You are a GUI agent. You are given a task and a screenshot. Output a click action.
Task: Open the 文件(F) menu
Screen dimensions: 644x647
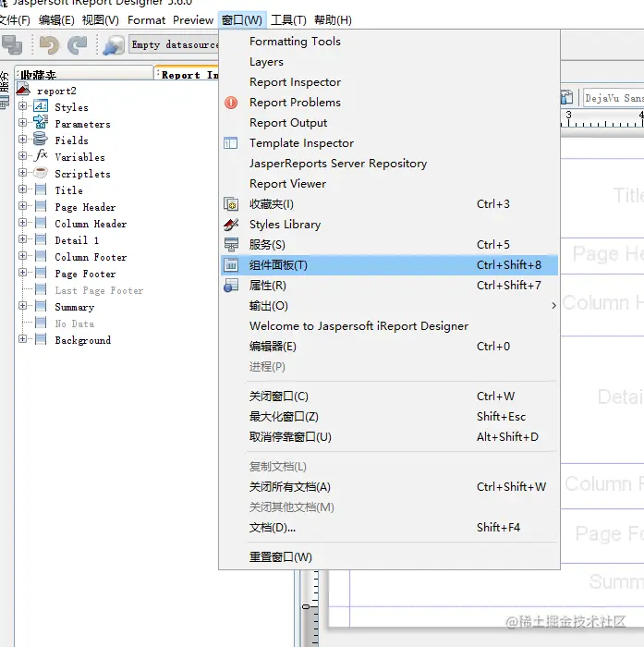[15, 19]
